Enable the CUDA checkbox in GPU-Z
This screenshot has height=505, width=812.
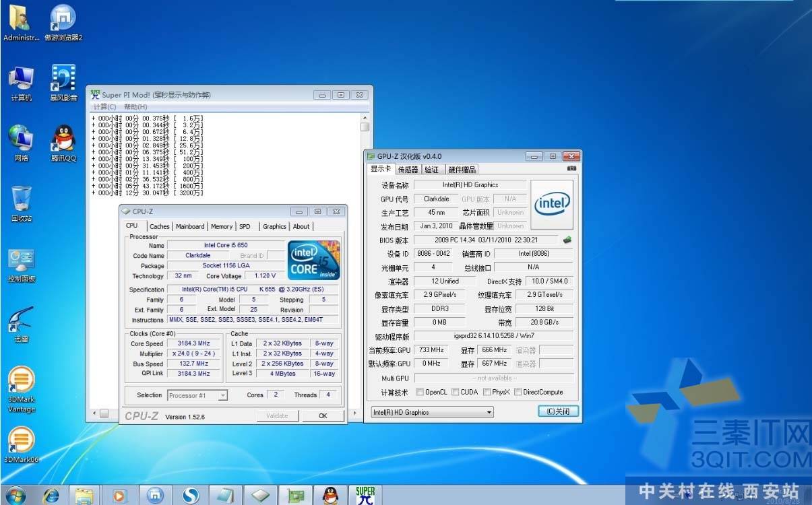click(456, 392)
